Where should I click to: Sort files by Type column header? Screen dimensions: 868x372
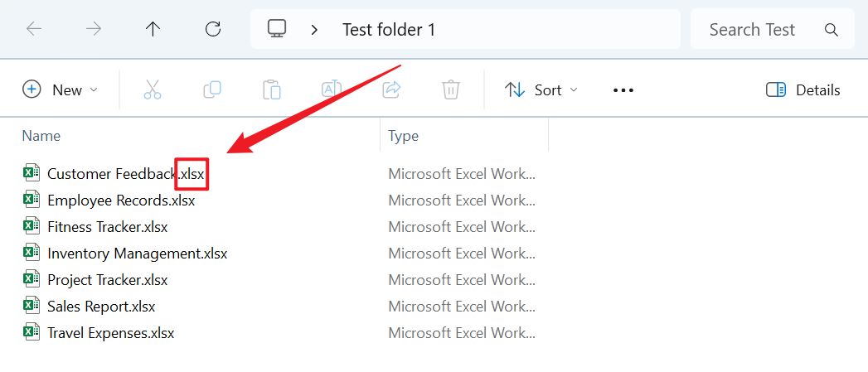pos(404,136)
